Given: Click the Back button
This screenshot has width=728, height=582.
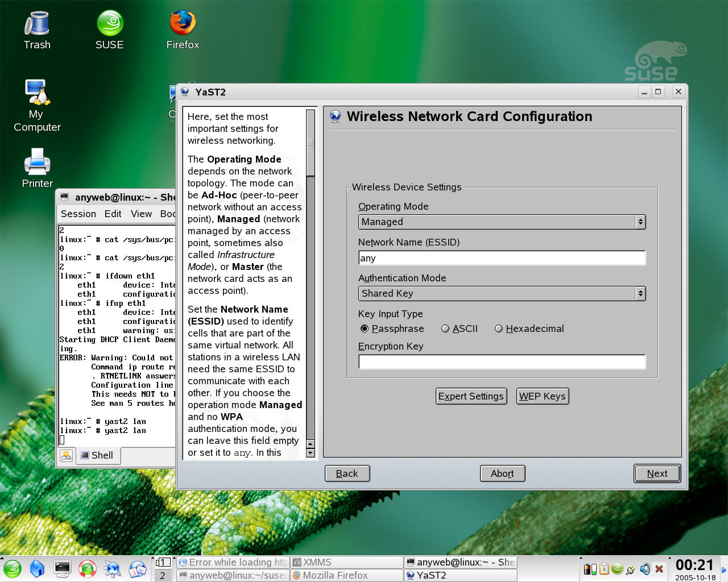Looking at the screenshot, I should [347, 473].
